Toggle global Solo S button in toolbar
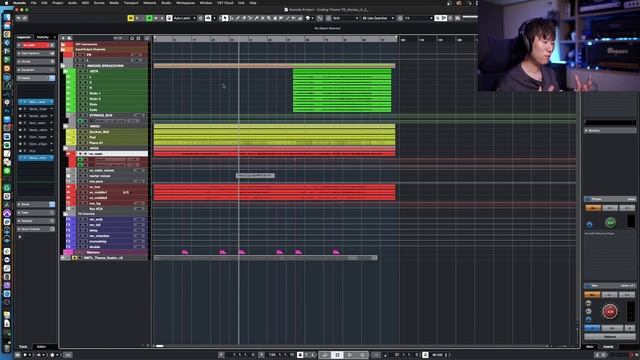 [x=137, y=18]
